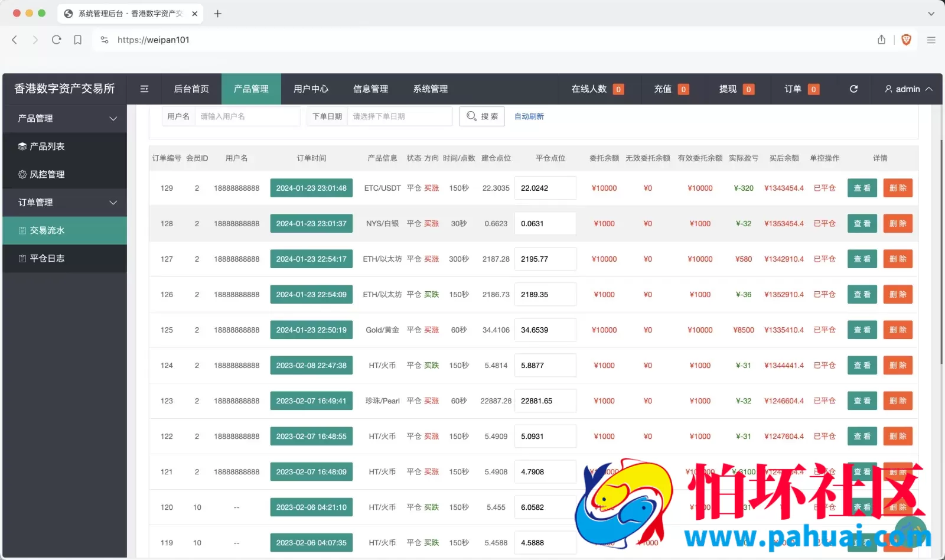Click order time 2023-02-08 22:47:38

[x=311, y=365]
